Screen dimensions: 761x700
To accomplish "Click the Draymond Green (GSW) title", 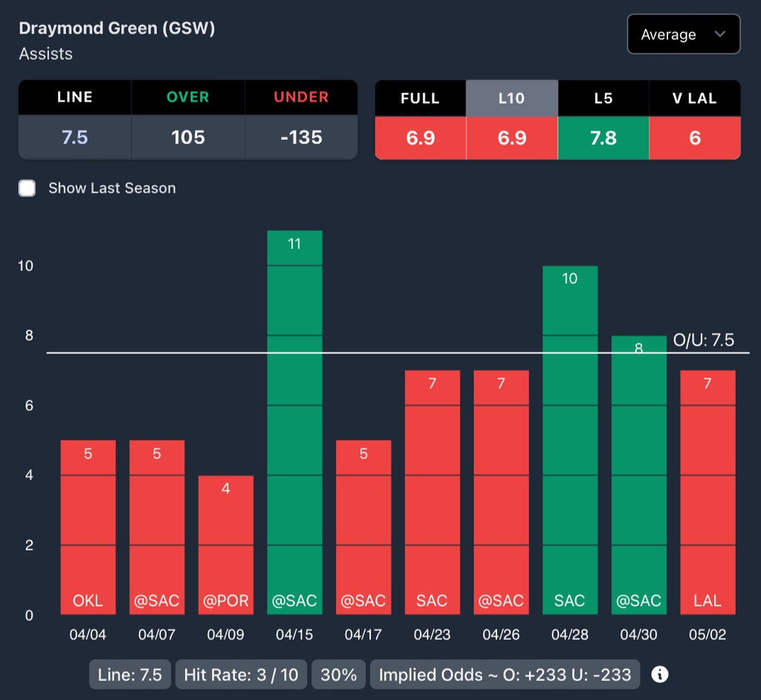I will pyautogui.click(x=117, y=28).
